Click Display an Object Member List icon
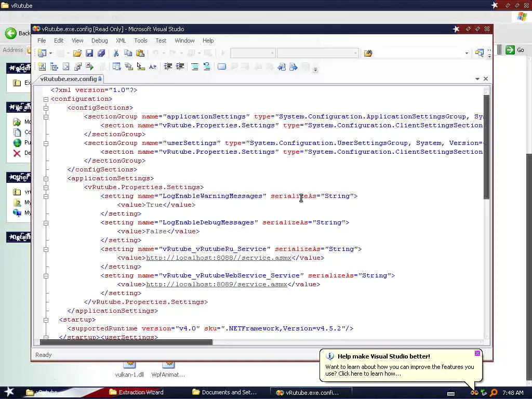Screen dimensions: 532x399 click(x=117, y=66)
